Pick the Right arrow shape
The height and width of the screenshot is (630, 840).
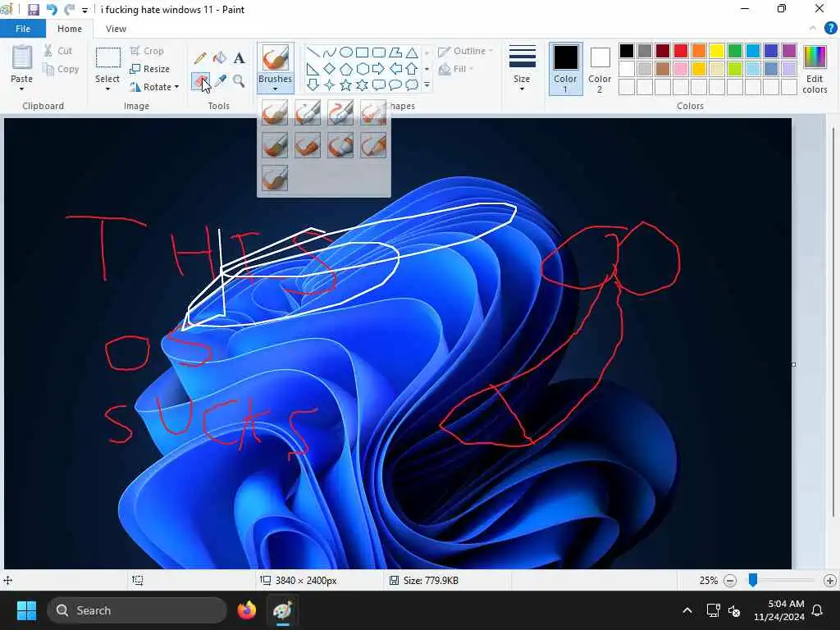coord(379,69)
